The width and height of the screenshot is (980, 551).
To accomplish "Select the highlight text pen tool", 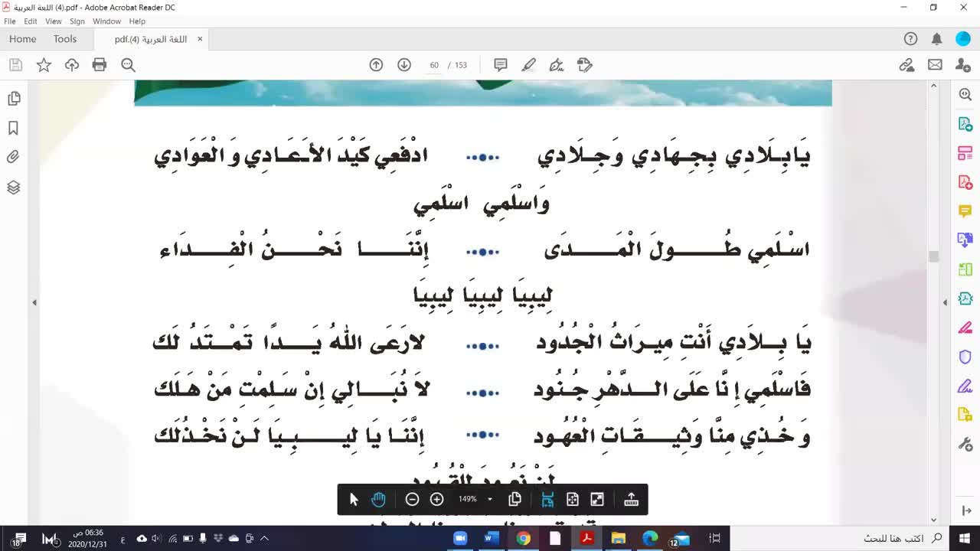I will tap(529, 65).
